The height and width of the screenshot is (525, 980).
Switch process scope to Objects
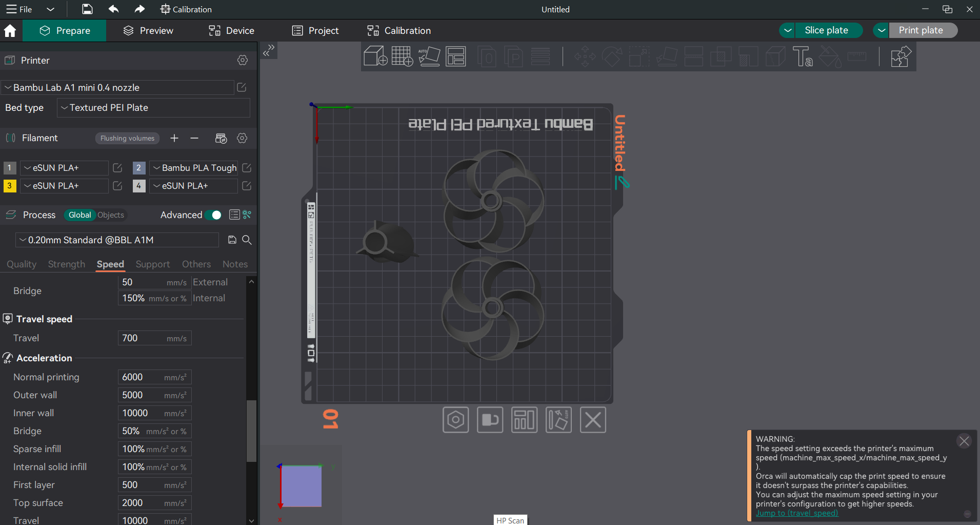[x=111, y=215]
